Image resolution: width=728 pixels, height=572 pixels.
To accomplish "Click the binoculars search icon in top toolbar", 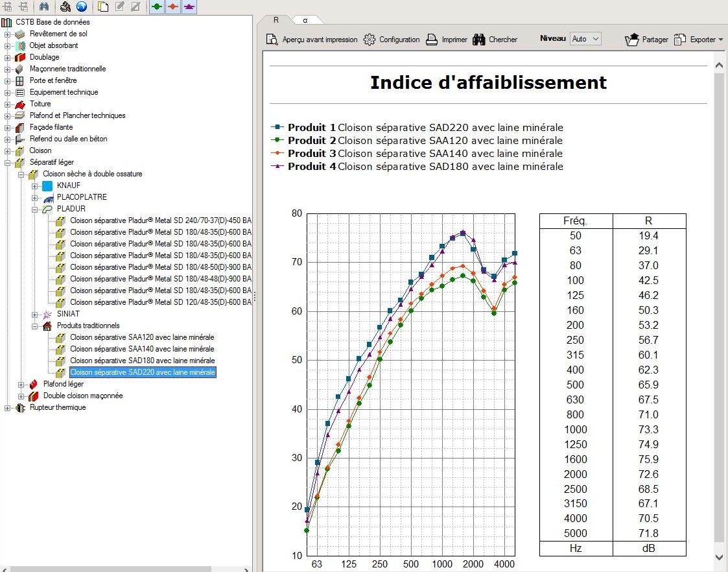I will [43, 6].
